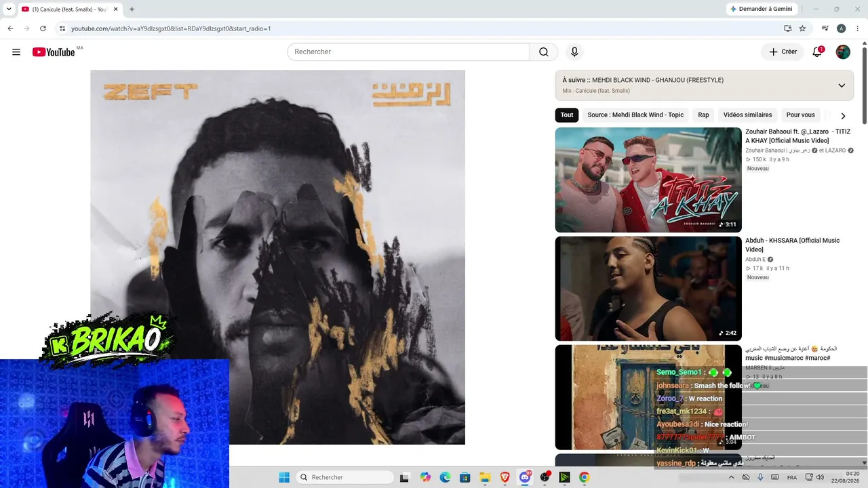The height and width of the screenshot is (488, 868).
Task: Open Microsoft Edge from the taskbar
Action: click(x=445, y=477)
